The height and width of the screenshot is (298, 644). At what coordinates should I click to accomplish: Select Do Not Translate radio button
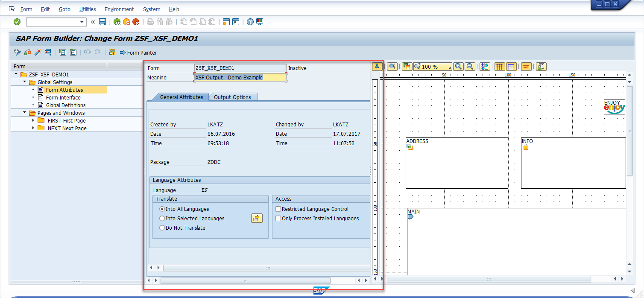[162, 228]
